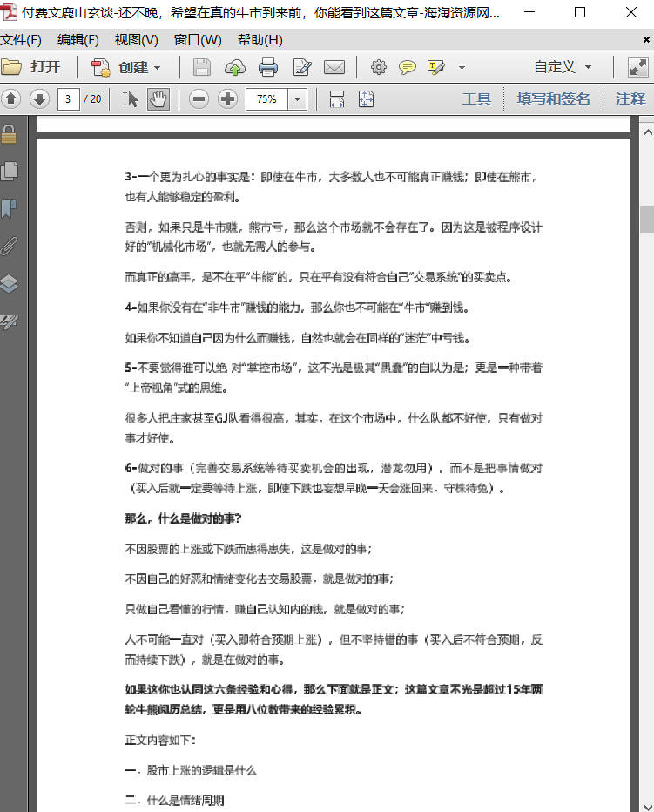Image resolution: width=654 pixels, height=812 pixels.
Task: Click the 打开 (Open) button label
Action: tap(45, 67)
